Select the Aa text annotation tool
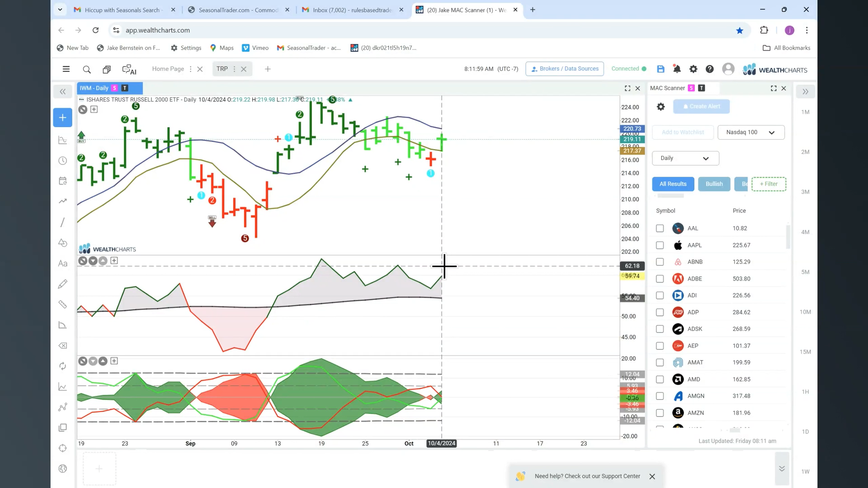This screenshot has width=868, height=488. 63,263
